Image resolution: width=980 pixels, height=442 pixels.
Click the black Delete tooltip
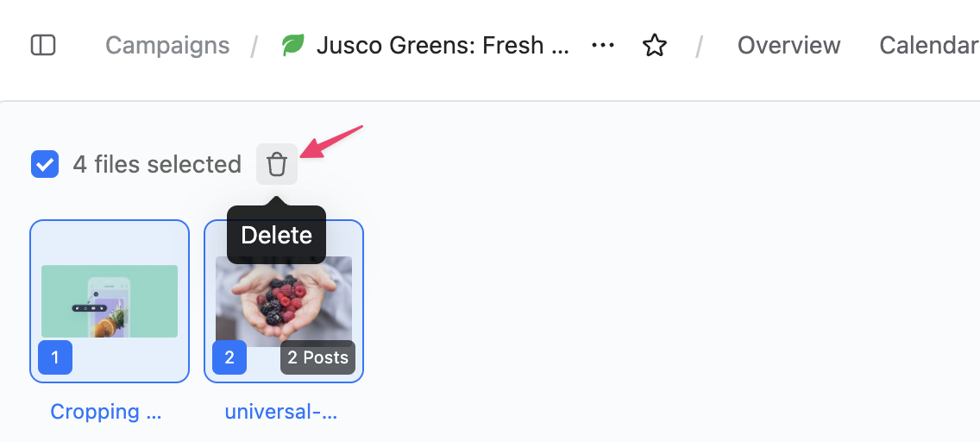coord(276,235)
